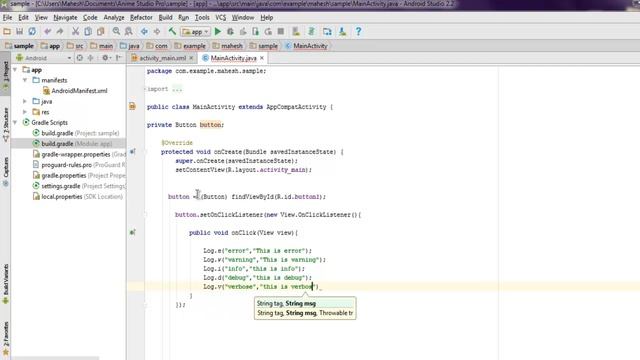Viewport: 640px width, 360px height.
Task: Open the Project panel gear settings
Action: [106, 58]
